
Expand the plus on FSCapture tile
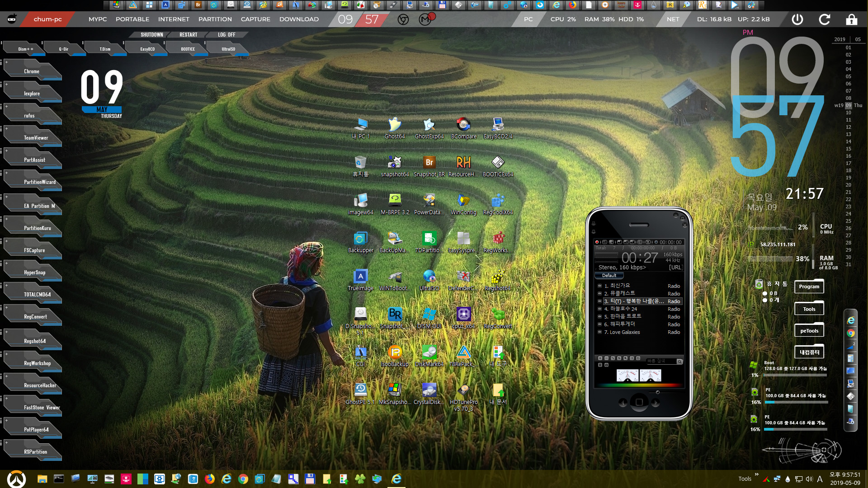click(6, 241)
